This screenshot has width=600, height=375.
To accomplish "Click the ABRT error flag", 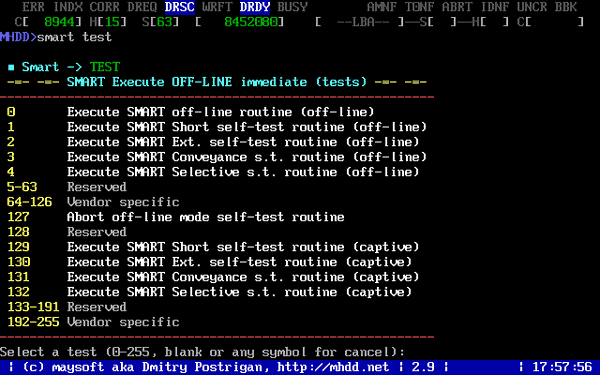I will [457, 7].
